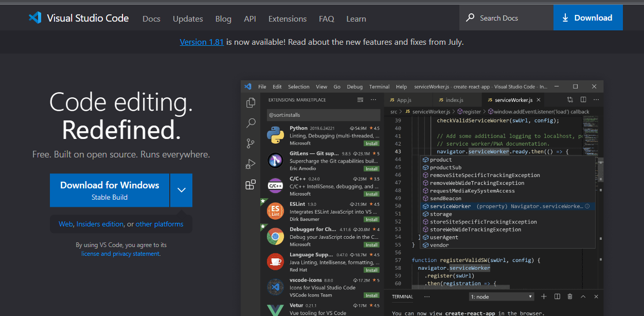This screenshot has height=316, width=644.
Task: Select 'sendBeacon' suggestion in autocomplete list
Action: pyautogui.click(x=508, y=198)
